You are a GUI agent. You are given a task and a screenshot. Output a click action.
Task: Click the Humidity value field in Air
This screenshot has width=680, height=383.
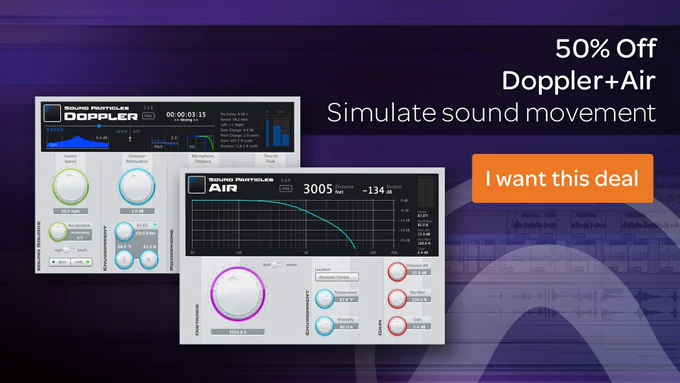coord(346,327)
